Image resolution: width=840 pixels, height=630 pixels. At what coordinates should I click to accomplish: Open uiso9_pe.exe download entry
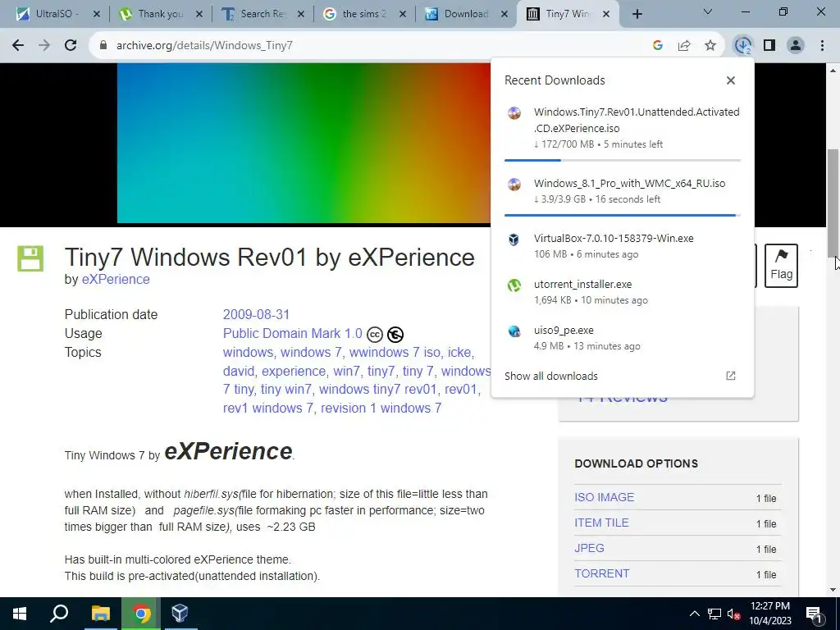(x=623, y=338)
